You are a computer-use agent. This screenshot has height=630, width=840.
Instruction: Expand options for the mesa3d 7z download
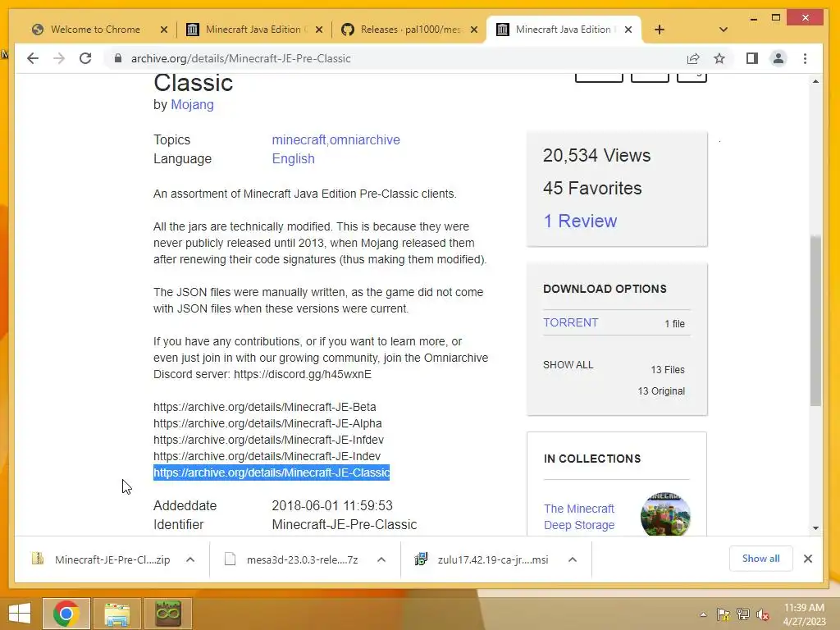click(381, 559)
